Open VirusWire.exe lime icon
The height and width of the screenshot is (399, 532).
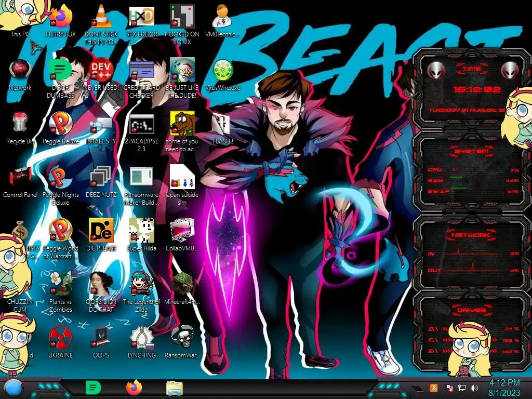tap(222, 71)
